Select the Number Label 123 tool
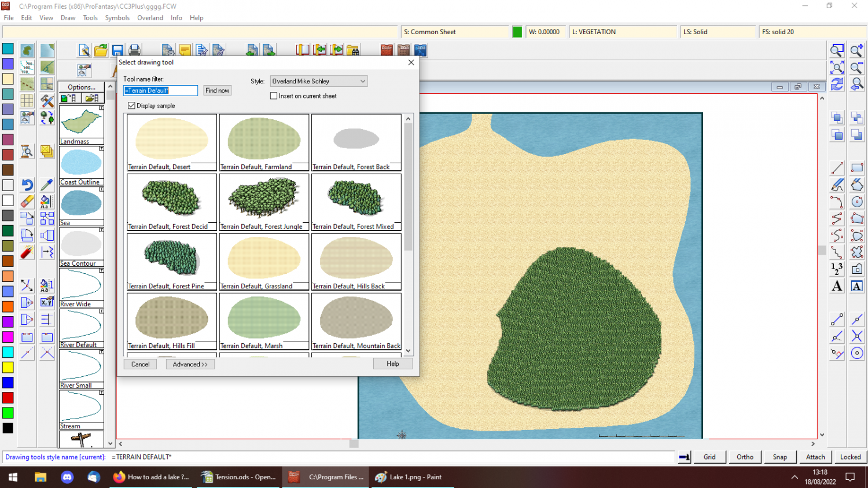The height and width of the screenshot is (488, 868). pyautogui.click(x=837, y=269)
